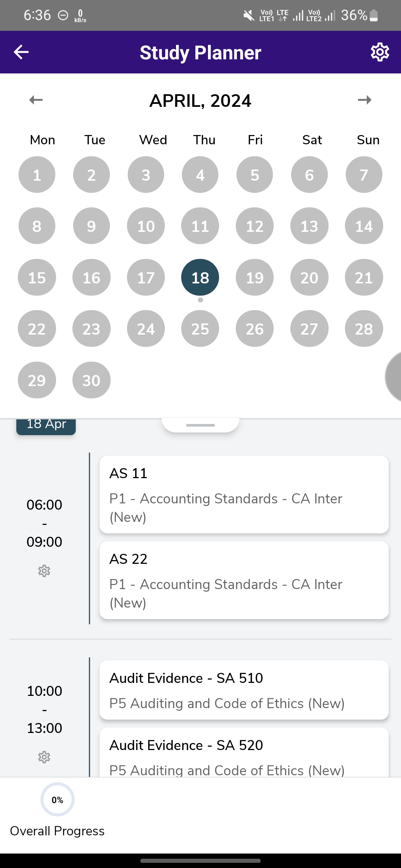Open settings for 06:00-09:00 slot
Viewport: 401px width, 868px height.
[44, 571]
